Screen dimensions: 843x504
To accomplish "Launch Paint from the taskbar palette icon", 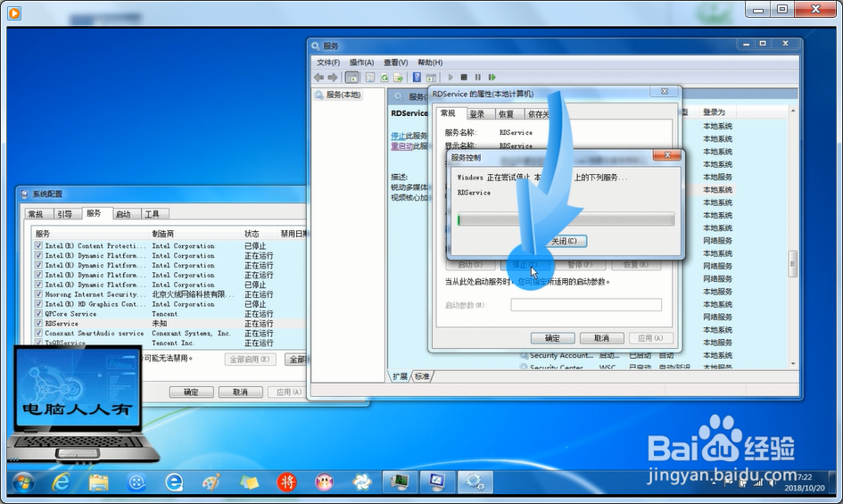I will (211, 482).
